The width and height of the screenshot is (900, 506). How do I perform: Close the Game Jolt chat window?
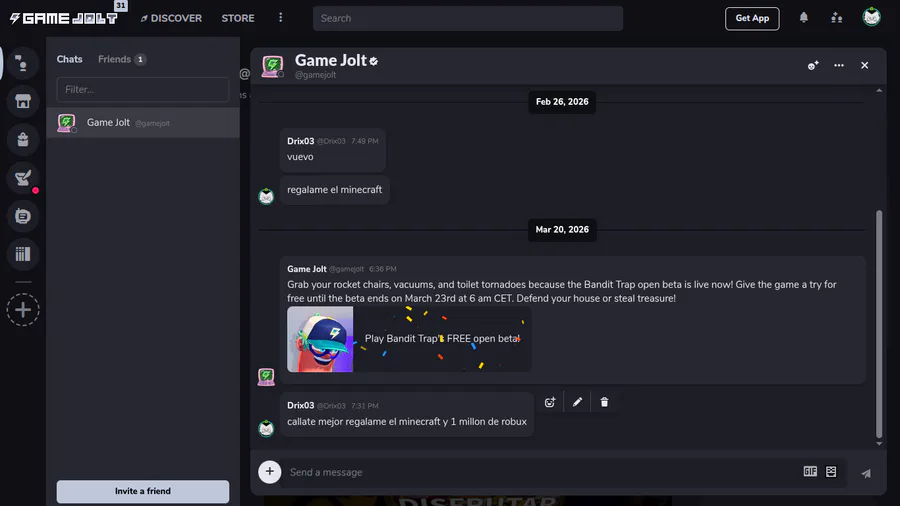click(x=864, y=65)
